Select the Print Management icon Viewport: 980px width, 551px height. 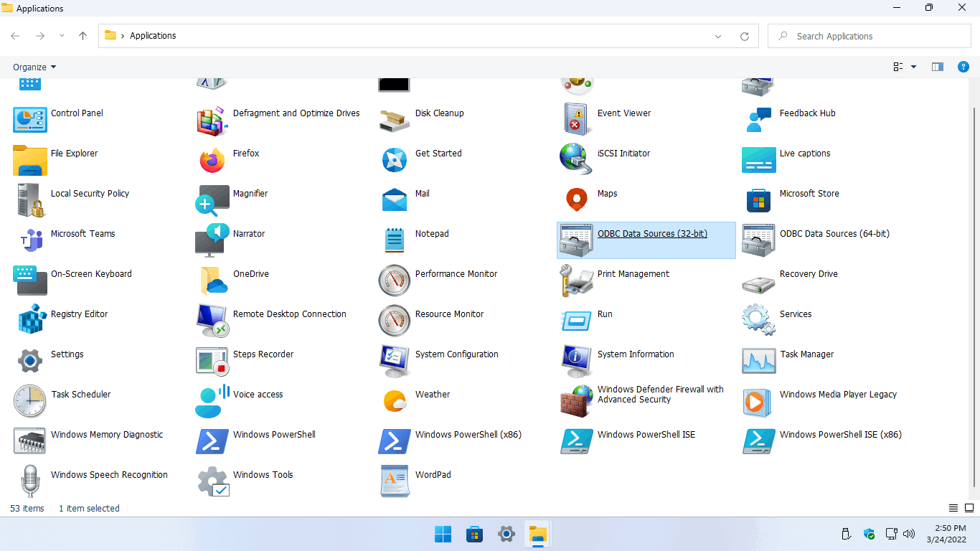tap(577, 281)
